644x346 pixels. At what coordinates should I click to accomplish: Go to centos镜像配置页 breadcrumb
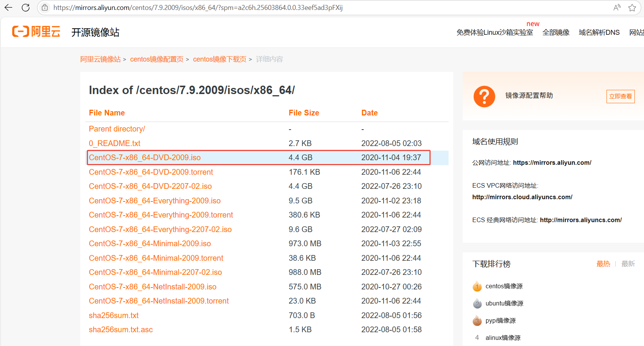157,59
